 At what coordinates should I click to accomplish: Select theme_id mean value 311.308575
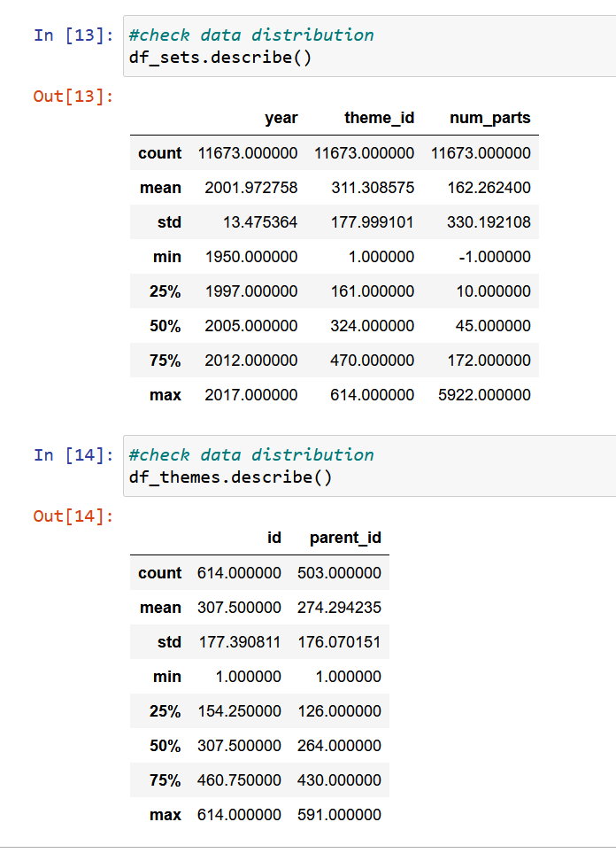click(373, 188)
